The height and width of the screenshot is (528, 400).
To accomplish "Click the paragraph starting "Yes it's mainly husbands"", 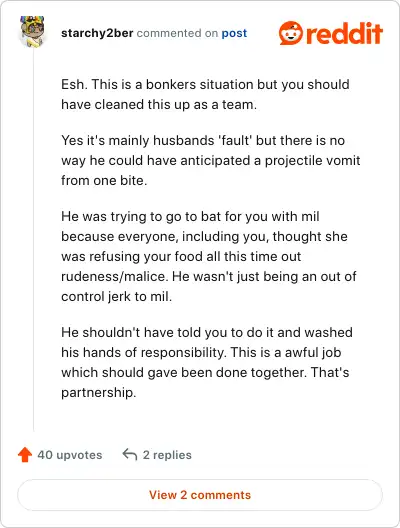I will 211,160.
